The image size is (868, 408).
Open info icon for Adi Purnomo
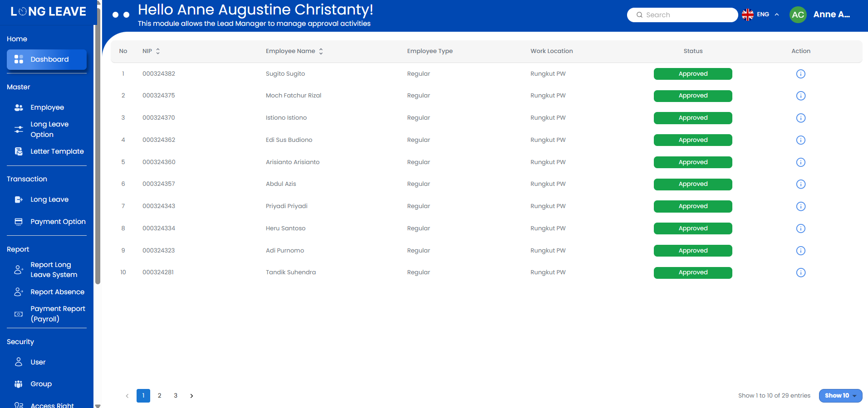click(801, 251)
